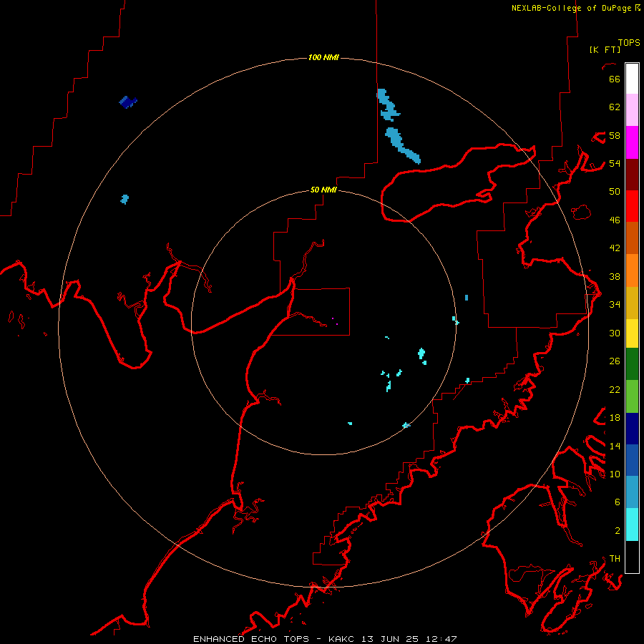Pick the navy legend swatch between 18 and 14
The height and width of the screenshot is (644, 644).
tap(632, 429)
